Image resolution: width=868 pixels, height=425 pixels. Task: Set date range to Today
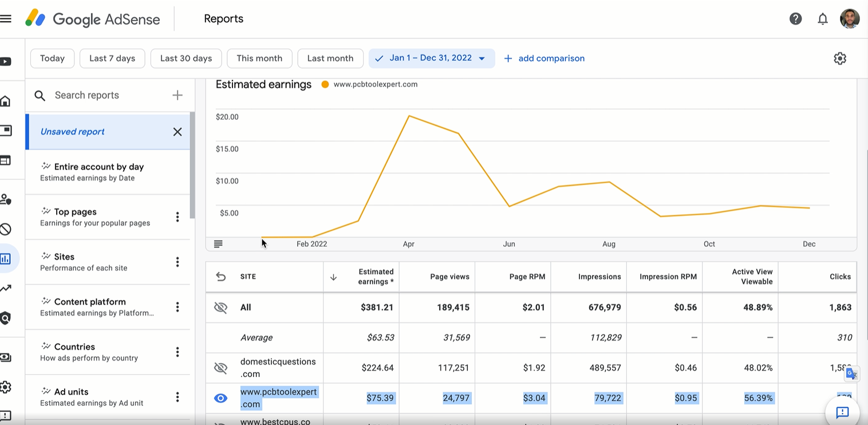point(52,58)
